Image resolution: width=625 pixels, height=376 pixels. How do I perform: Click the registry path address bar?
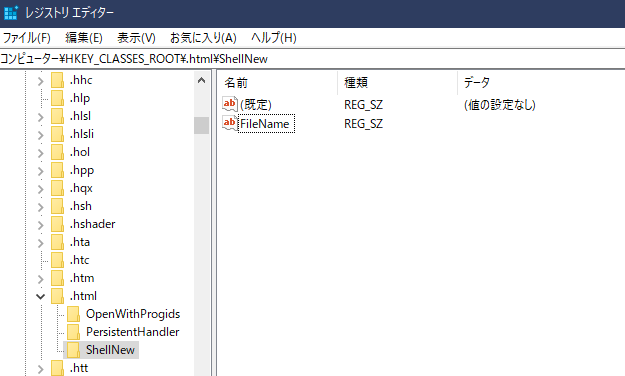[x=312, y=59]
